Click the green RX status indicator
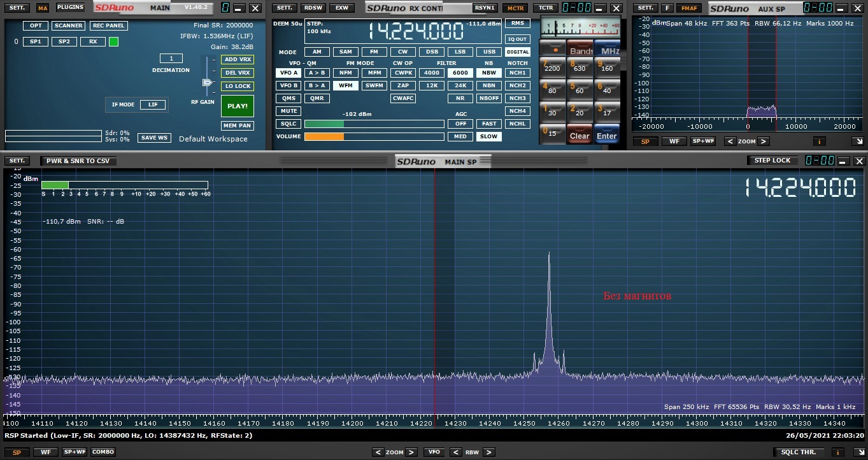 (x=113, y=41)
